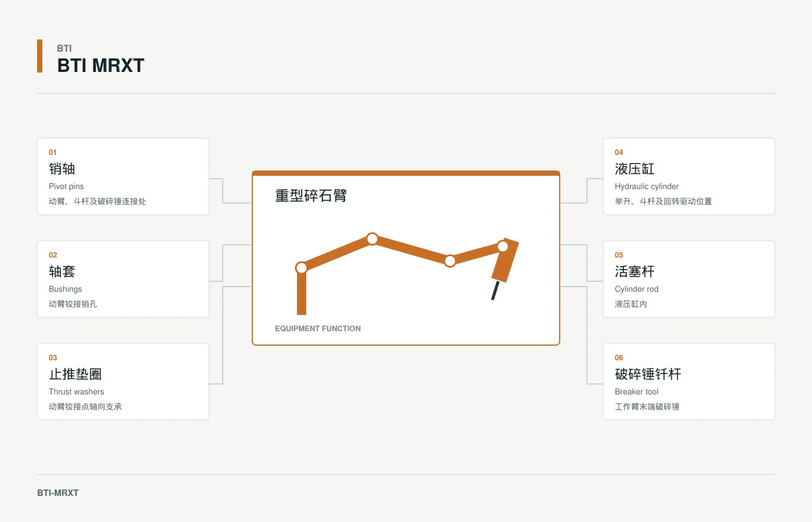Click the "Thrust washers" English label
This screenshot has width=812, height=522.
coord(77,391)
